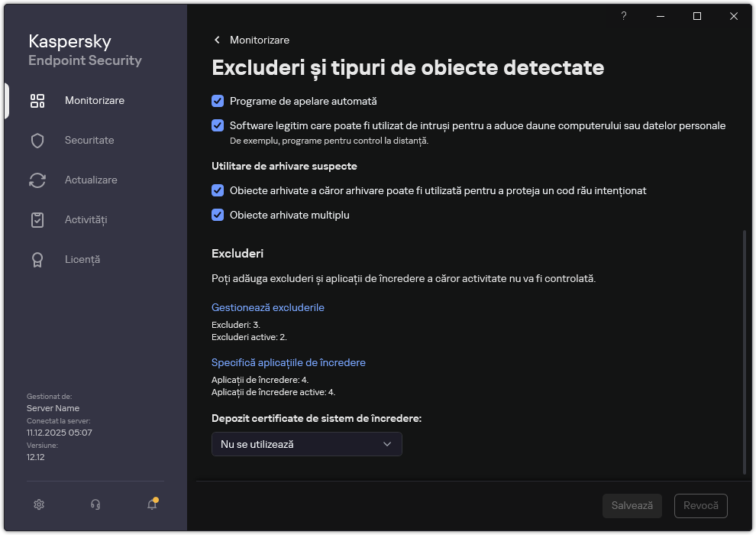756x535 pixels.
Task: Uncheck software legitim care poate fi utilizat de intruși
Action: (218, 125)
